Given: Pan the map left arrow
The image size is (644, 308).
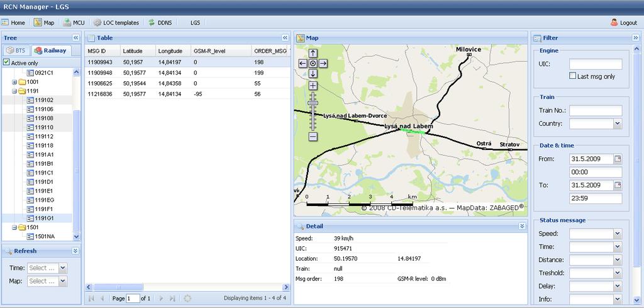Looking at the screenshot, I should coord(303,64).
